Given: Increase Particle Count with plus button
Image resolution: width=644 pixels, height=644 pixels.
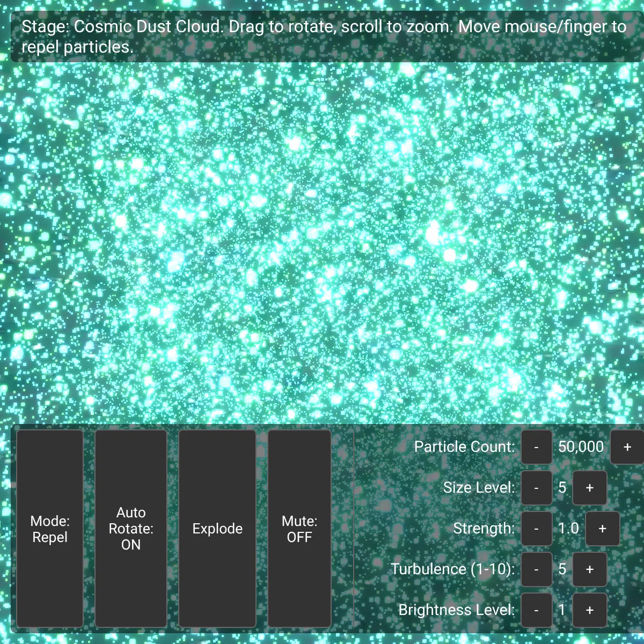Looking at the screenshot, I should point(627,447).
